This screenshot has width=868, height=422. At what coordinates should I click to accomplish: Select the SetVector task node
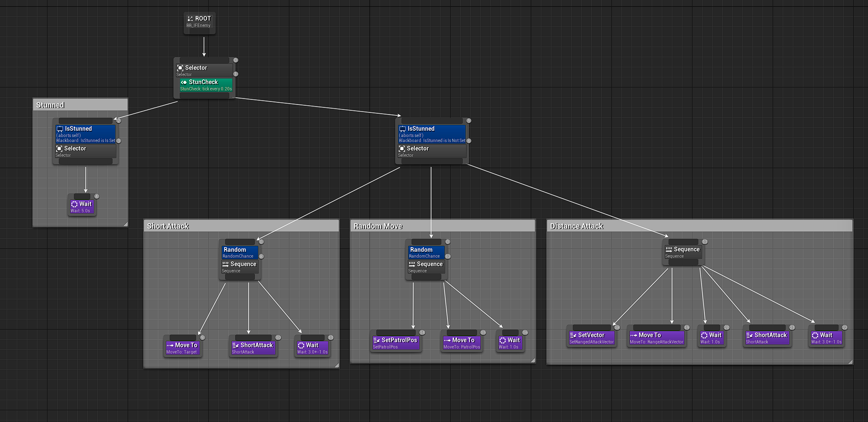(x=592, y=338)
